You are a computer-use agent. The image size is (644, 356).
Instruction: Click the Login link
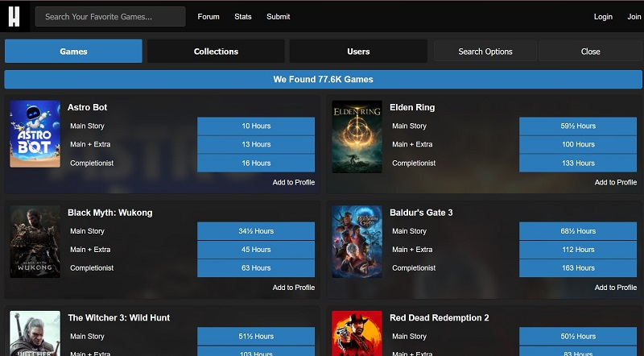[603, 17]
